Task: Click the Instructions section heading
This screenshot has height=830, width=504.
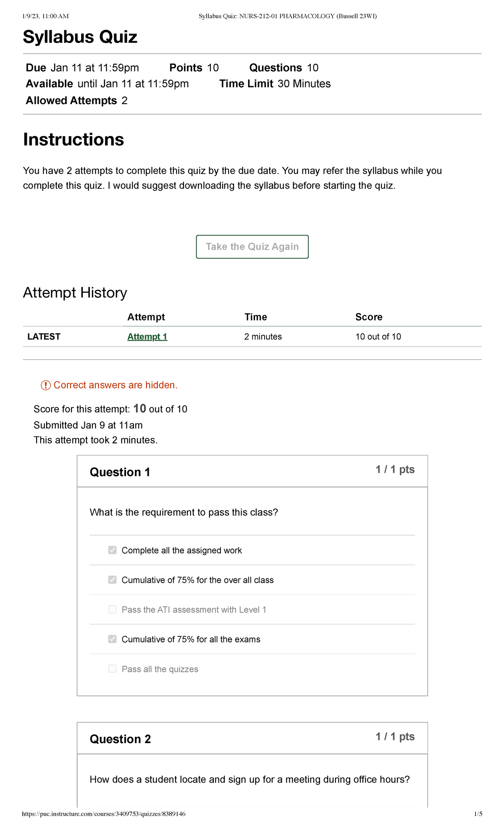Action: click(x=73, y=139)
